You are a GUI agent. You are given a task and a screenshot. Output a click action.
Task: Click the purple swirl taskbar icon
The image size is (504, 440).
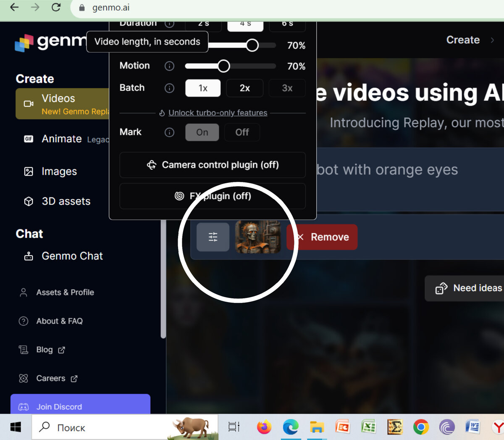447,427
